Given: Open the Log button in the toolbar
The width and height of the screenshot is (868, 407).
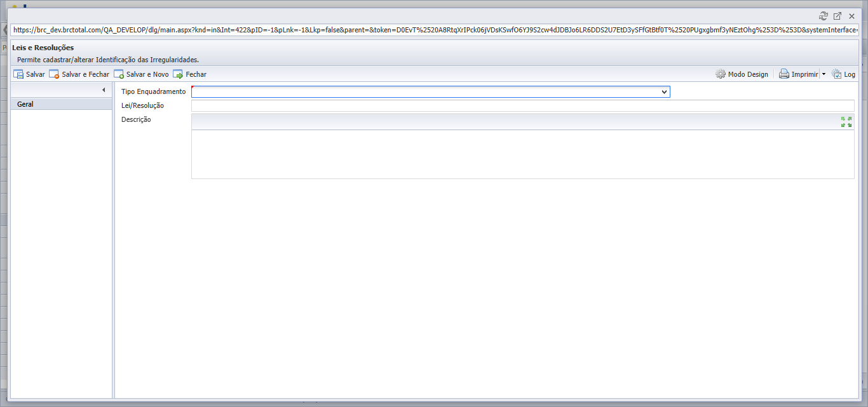Looking at the screenshot, I should [843, 74].
